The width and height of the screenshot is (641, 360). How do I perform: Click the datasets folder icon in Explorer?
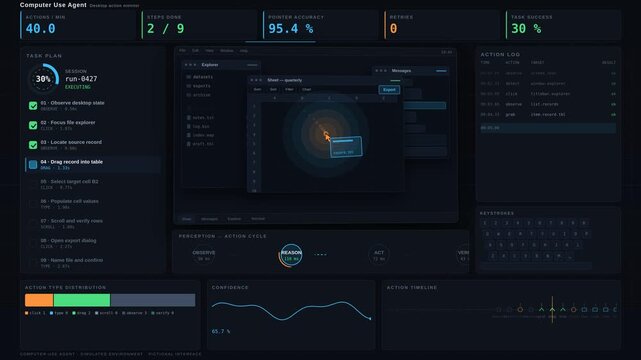pos(188,77)
